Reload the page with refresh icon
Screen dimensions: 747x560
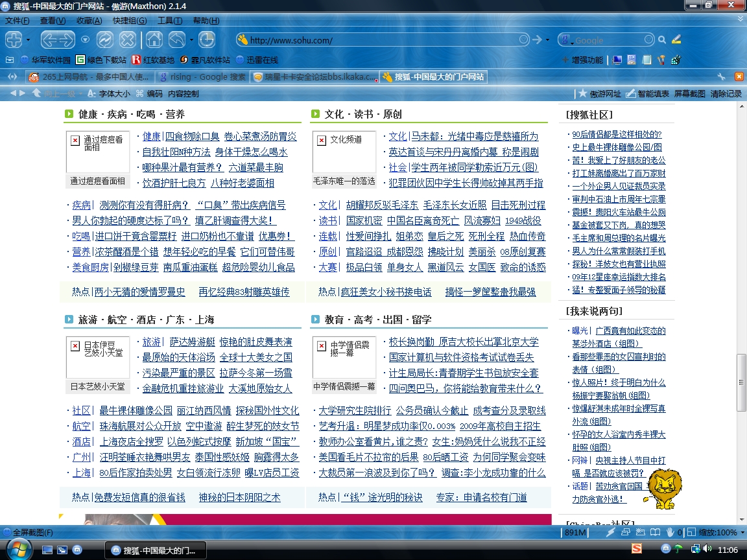[x=105, y=40]
